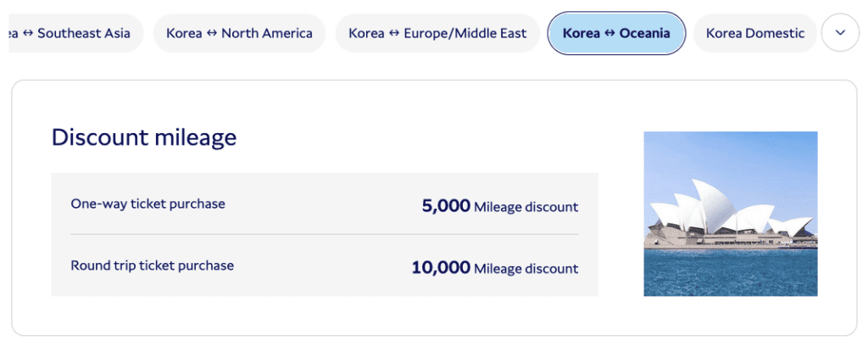Image resolution: width=868 pixels, height=341 pixels.
Task: Expand the route tabs chevron dropdown
Action: click(x=840, y=33)
